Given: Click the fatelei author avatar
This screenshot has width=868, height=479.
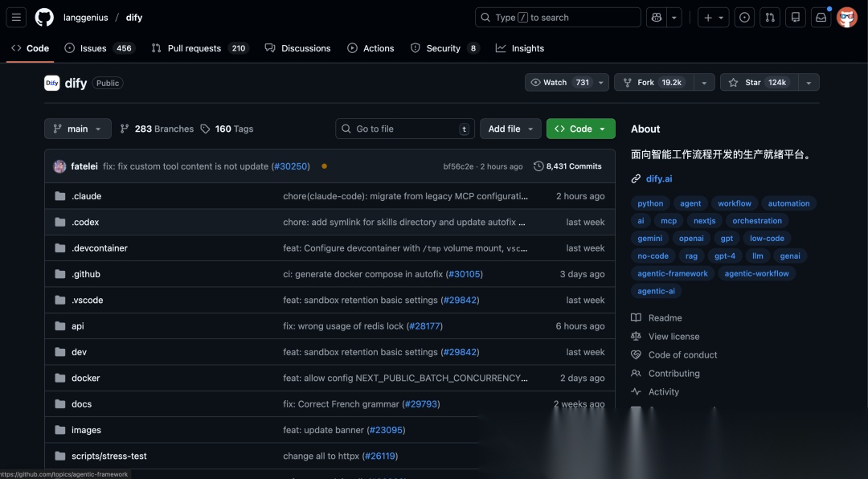Looking at the screenshot, I should tap(59, 166).
